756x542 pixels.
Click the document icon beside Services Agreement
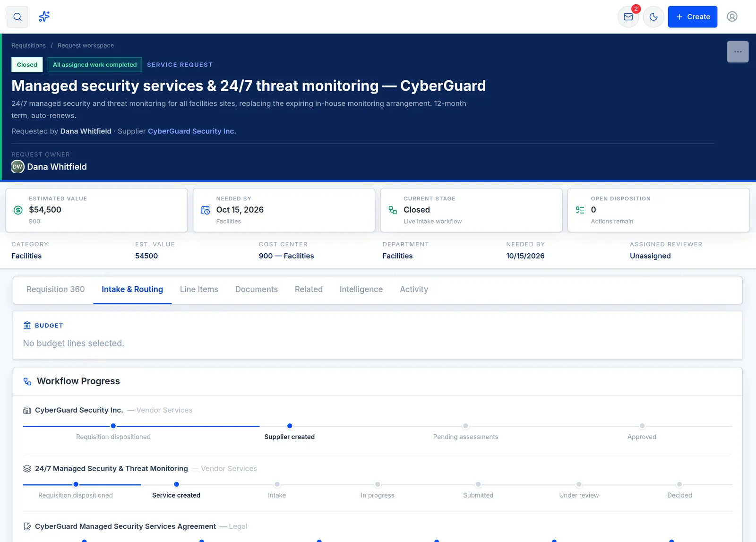click(27, 526)
